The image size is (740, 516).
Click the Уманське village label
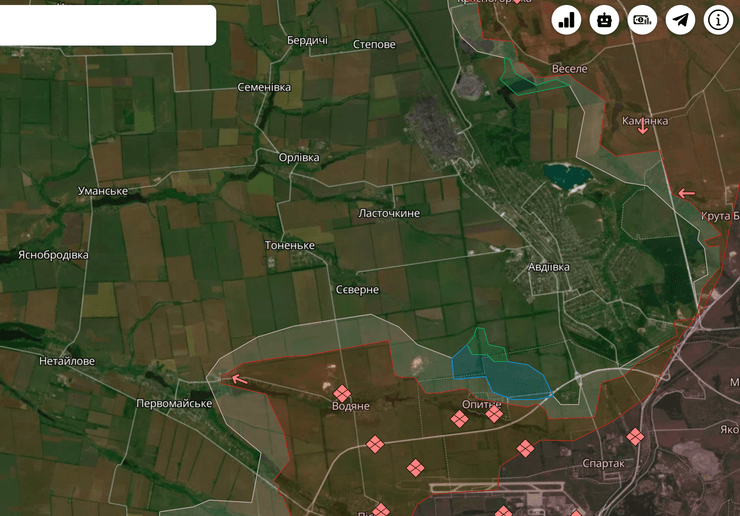tap(103, 191)
